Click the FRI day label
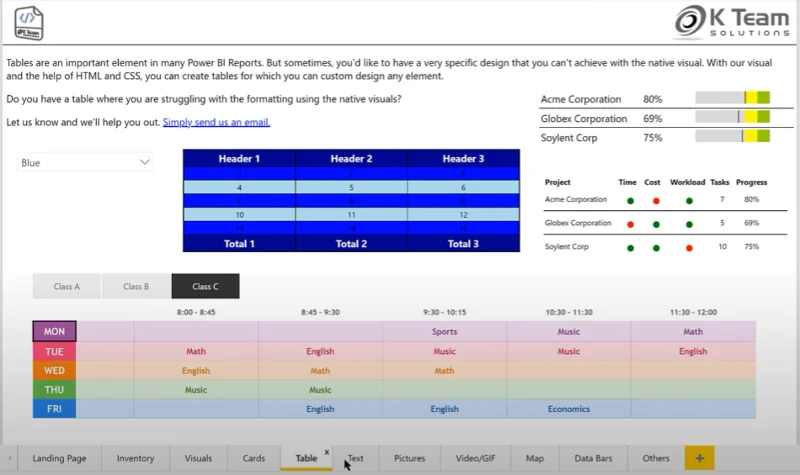 pos(55,409)
